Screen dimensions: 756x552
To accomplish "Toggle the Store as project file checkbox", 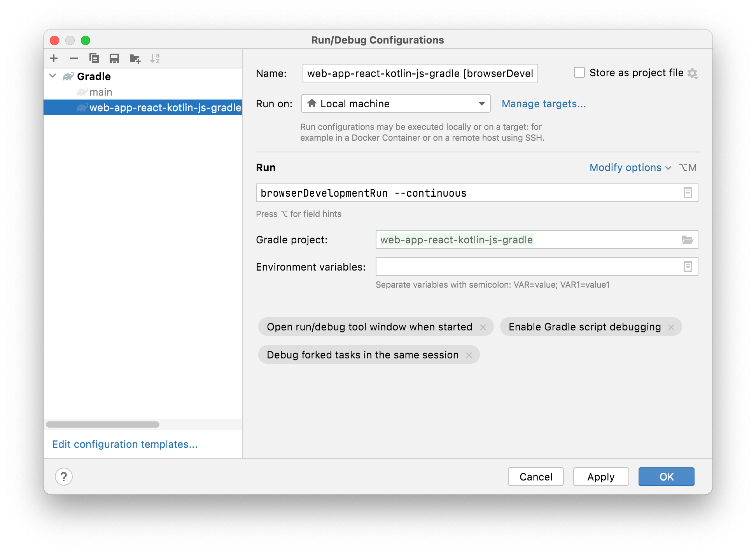I will point(579,72).
